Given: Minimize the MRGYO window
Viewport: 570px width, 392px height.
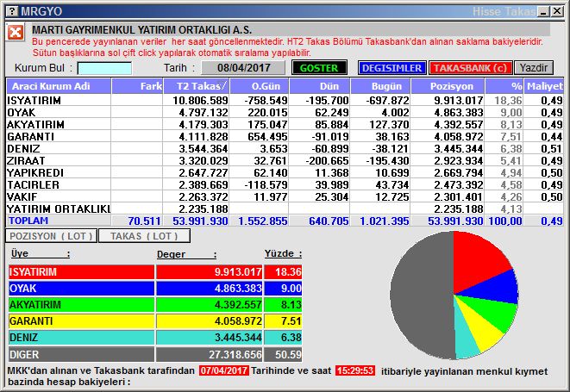Looking at the screenshot, I should pos(544,11).
